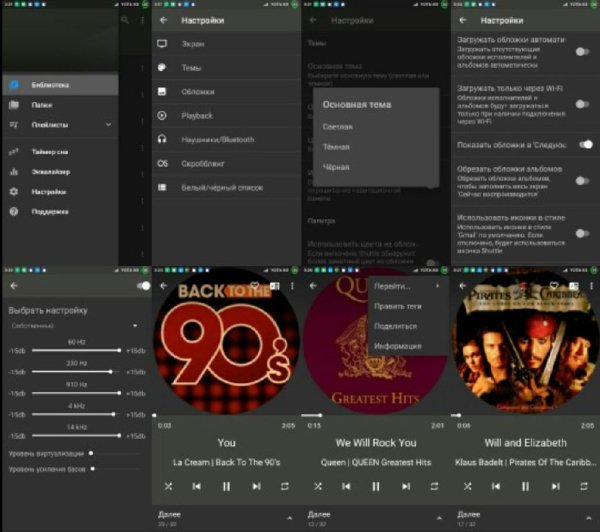Adjust Уровень усиления басов slider
Viewport: 600px width, 532px height.
115,469
